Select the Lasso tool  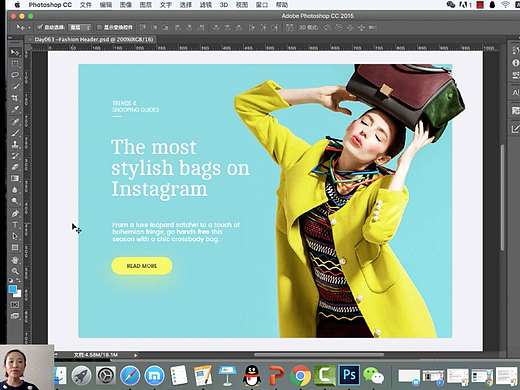point(15,75)
